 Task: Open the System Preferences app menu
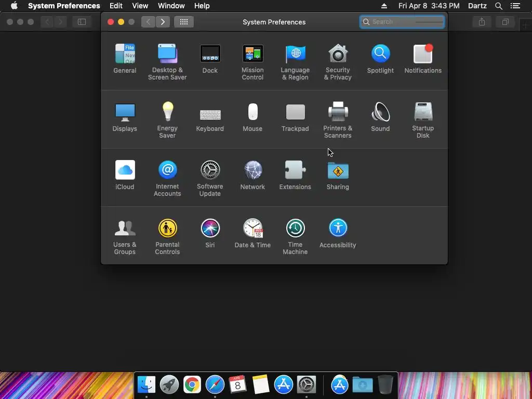[64, 6]
